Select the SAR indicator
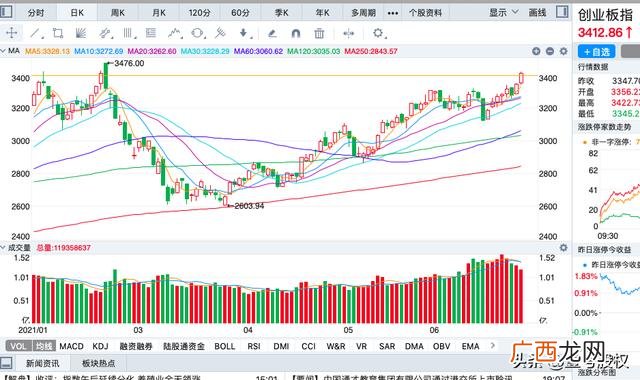This screenshot has height=380, width=640. pyautogui.click(x=387, y=346)
